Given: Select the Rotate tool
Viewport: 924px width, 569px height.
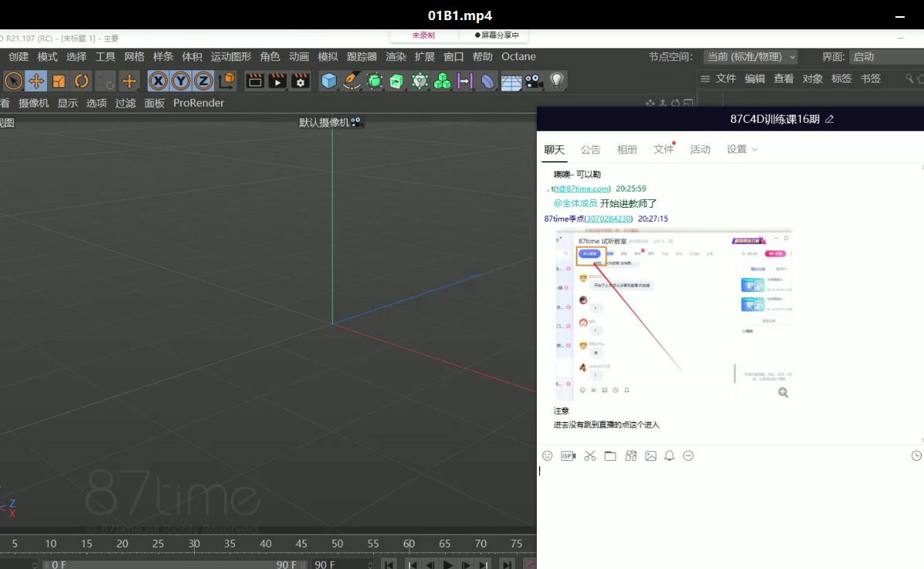Looking at the screenshot, I should pos(81,81).
